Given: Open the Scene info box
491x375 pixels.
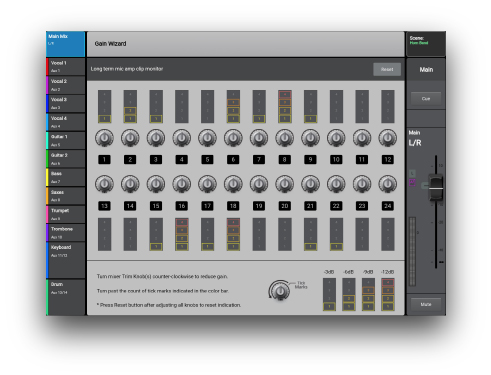Looking at the screenshot, I should click(x=426, y=44).
